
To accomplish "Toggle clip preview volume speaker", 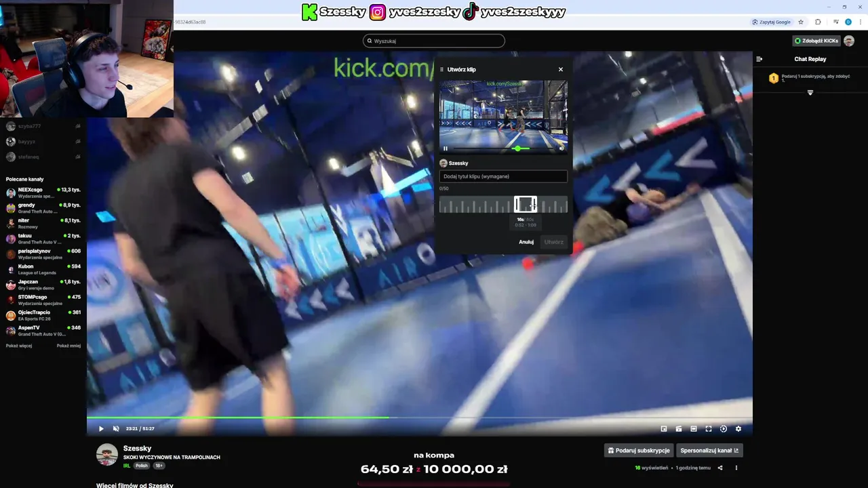I will coord(561,148).
